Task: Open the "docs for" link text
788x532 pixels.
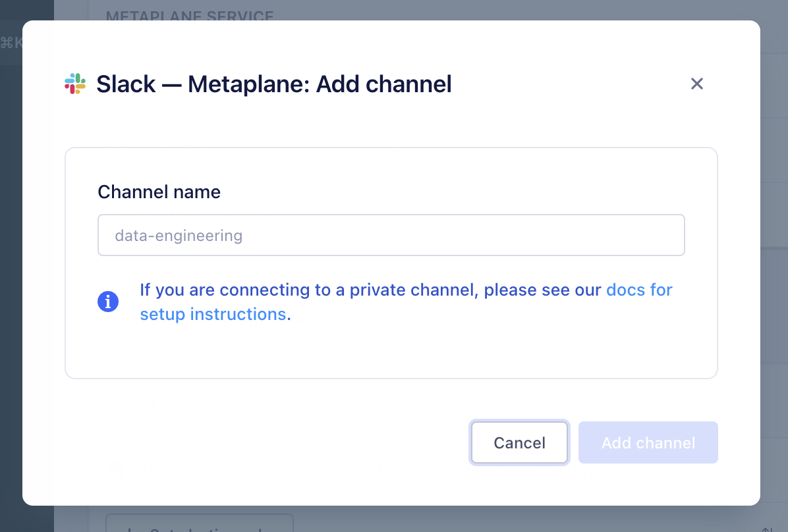Action: pyautogui.click(x=639, y=290)
